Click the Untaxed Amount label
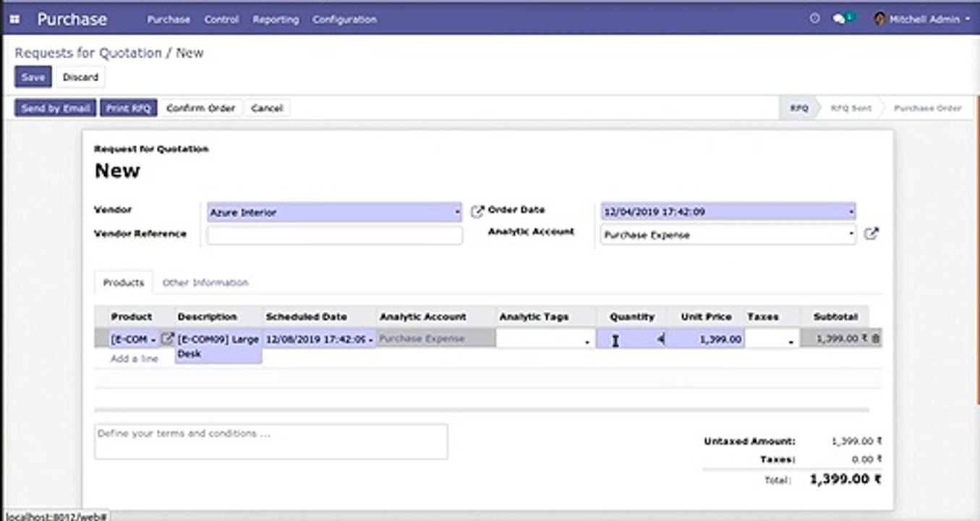Image resolution: width=980 pixels, height=521 pixels. (749, 441)
